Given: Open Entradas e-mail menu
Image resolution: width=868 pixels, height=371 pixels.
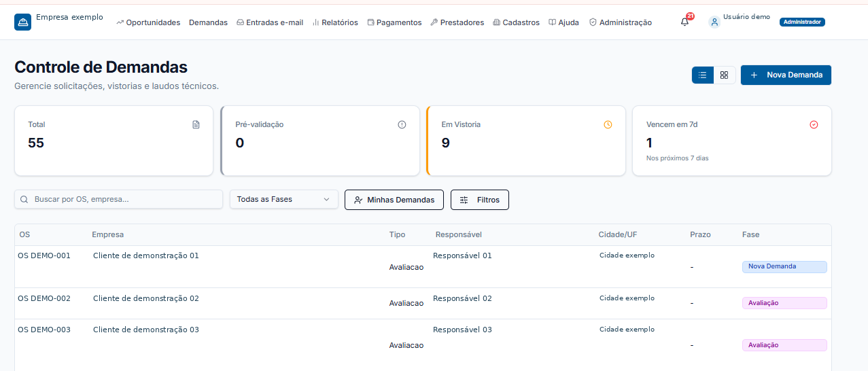Looking at the screenshot, I should click(270, 22).
